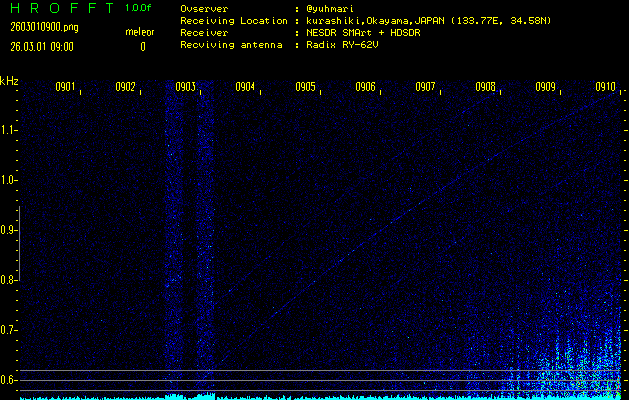Click the receiver value NESDR SMArt + HDSDR
The image size is (629, 400).
coord(363,33)
